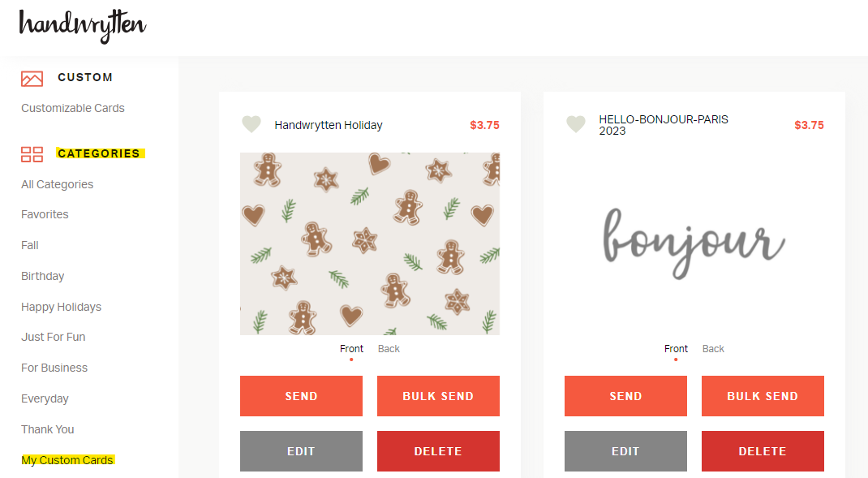Image resolution: width=868 pixels, height=478 pixels.
Task: Click the Categories grid icon
Action: 32,154
